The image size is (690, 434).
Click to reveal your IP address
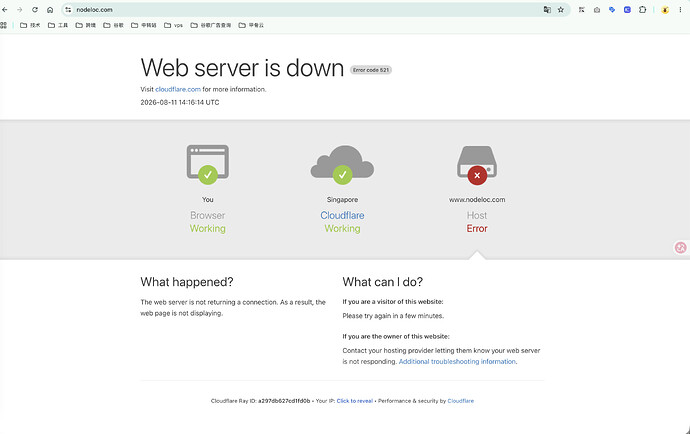pos(355,401)
